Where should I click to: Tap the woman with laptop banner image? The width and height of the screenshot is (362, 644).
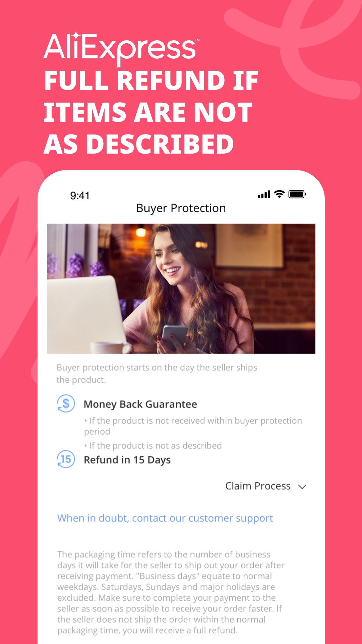tap(181, 288)
